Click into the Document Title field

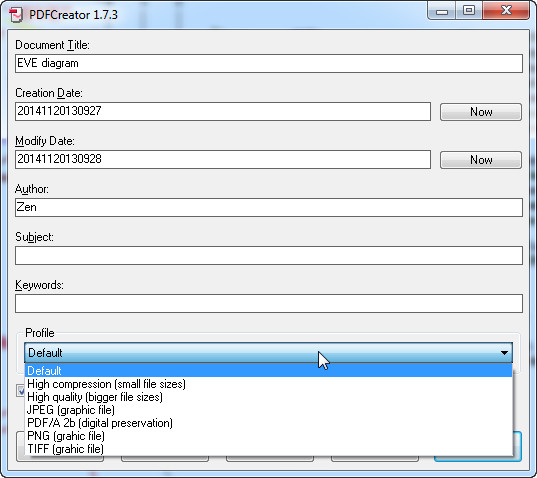269,63
